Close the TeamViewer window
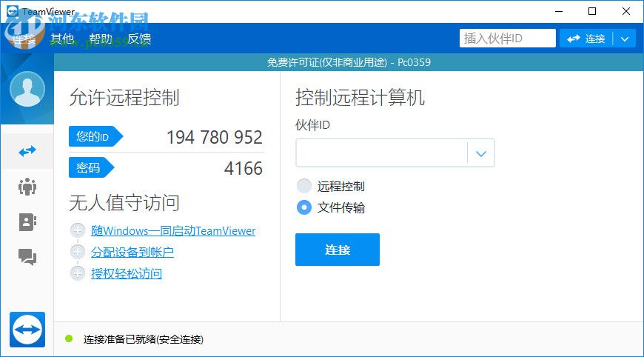644x357 pixels. 626,12
